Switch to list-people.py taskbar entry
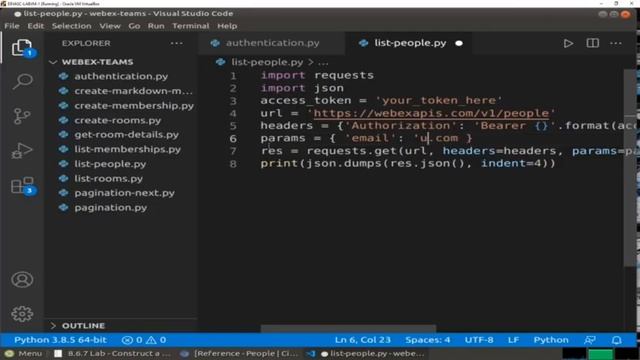 [367, 353]
